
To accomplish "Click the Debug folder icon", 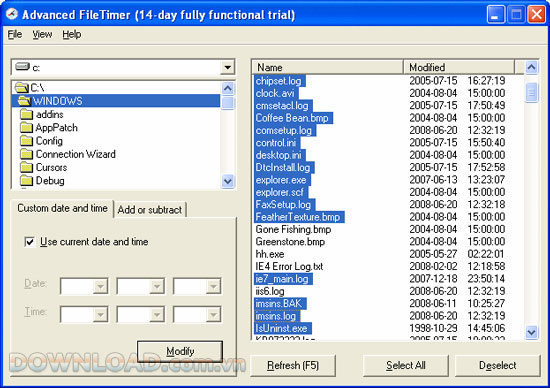I will pos(27,181).
